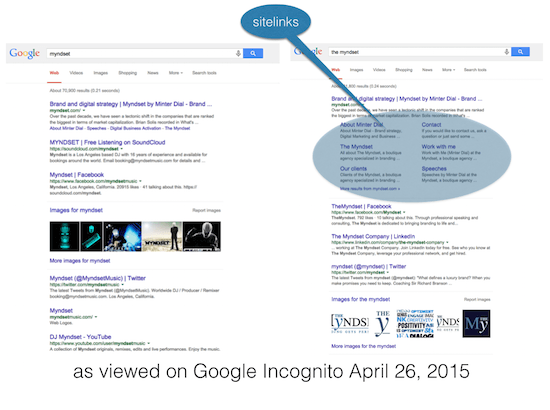
Task: Click 'Images for the myndset' heading link
Action: pyautogui.click(x=361, y=299)
